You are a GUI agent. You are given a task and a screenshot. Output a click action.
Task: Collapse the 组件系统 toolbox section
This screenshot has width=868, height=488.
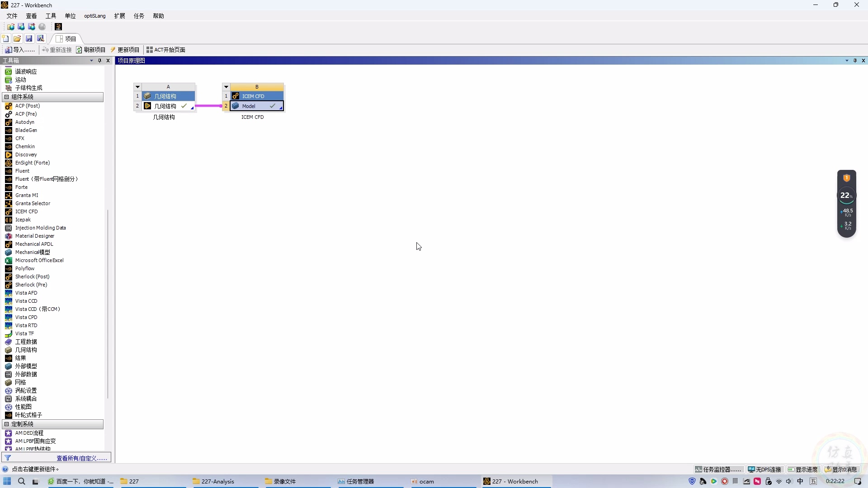tap(6, 97)
